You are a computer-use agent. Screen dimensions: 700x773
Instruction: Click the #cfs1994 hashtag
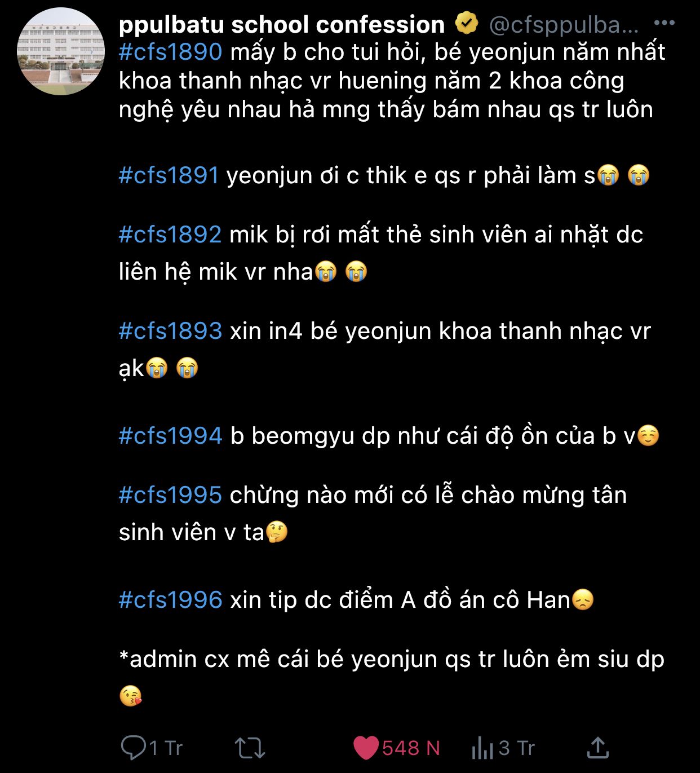(x=170, y=436)
